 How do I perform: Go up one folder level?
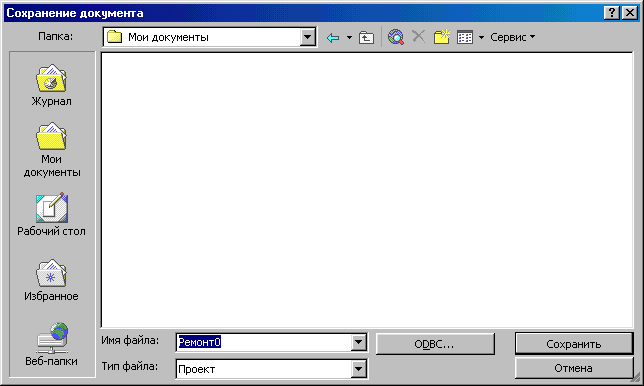click(366, 38)
